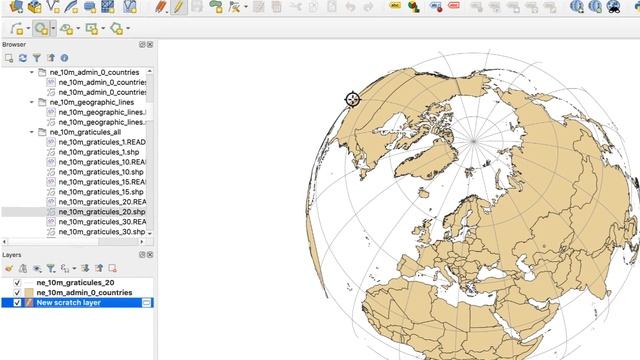640x360 pixels.
Task: Collapse the ne_10m_graticules_all folder
Action: [x=32, y=132]
